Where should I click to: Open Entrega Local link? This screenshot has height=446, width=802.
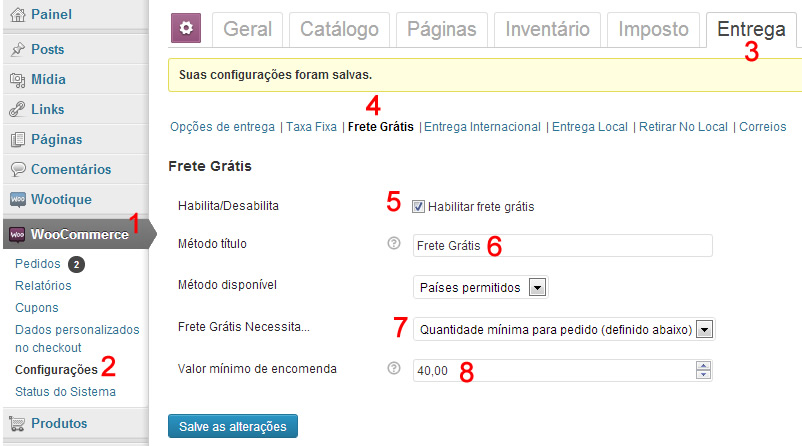tap(590, 127)
